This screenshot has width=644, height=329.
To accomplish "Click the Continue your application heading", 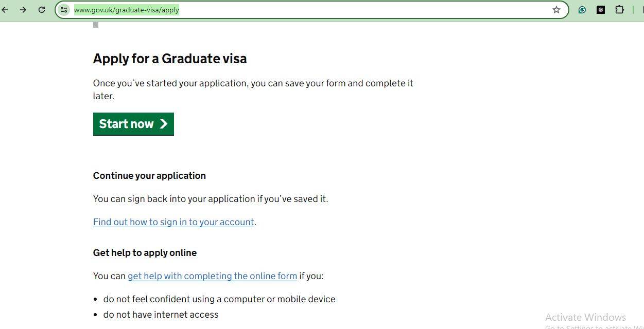I will click(x=149, y=175).
